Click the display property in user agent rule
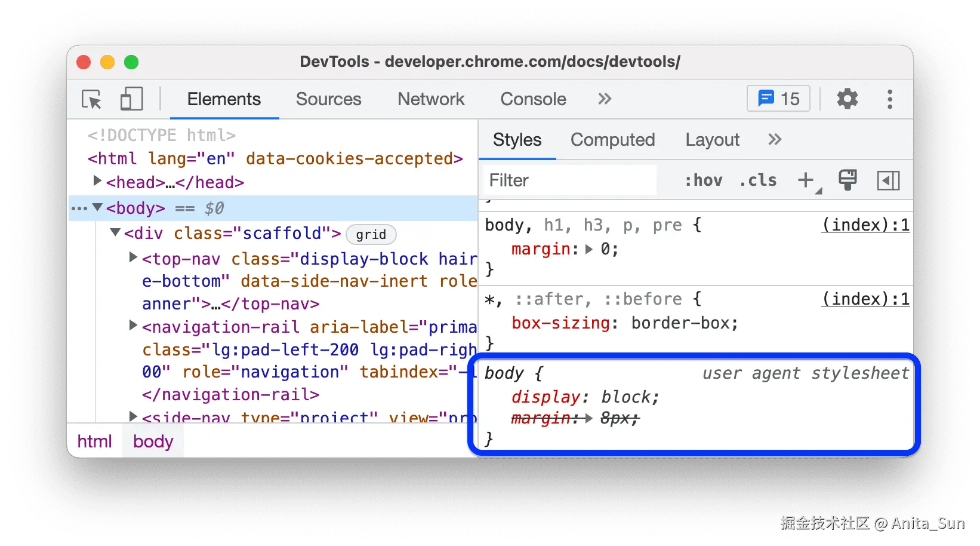This screenshot has width=980, height=546. tap(546, 397)
